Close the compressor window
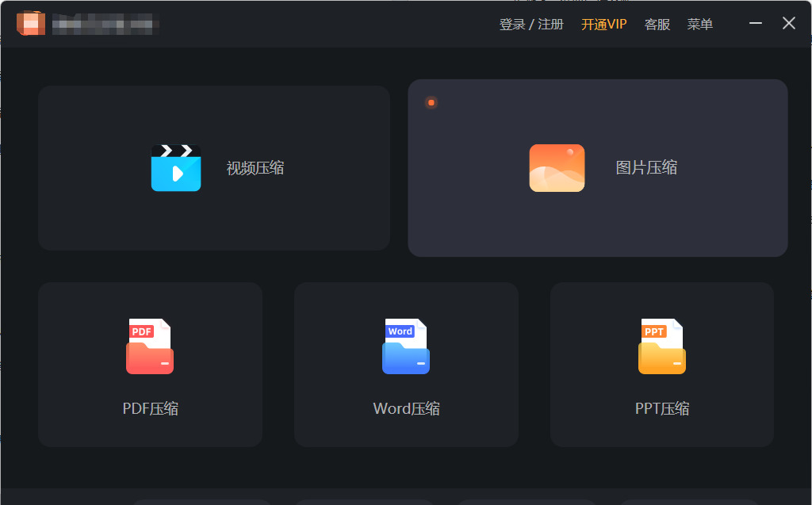812x505 pixels. (789, 23)
